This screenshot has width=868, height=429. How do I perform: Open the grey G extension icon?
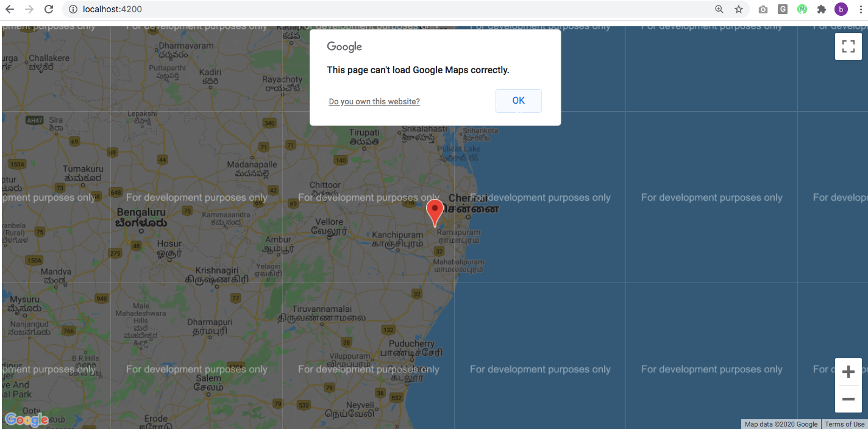pyautogui.click(x=783, y=9)
